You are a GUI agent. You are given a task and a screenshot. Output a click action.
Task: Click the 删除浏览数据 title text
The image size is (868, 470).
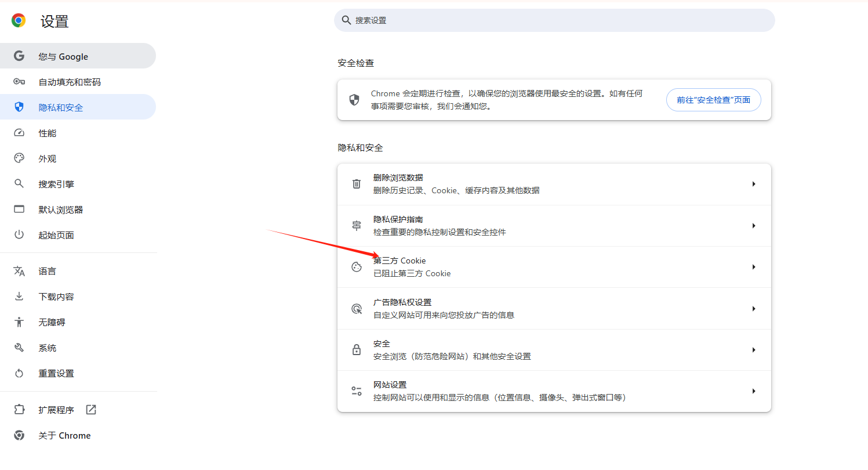click(x=398, y=178)
